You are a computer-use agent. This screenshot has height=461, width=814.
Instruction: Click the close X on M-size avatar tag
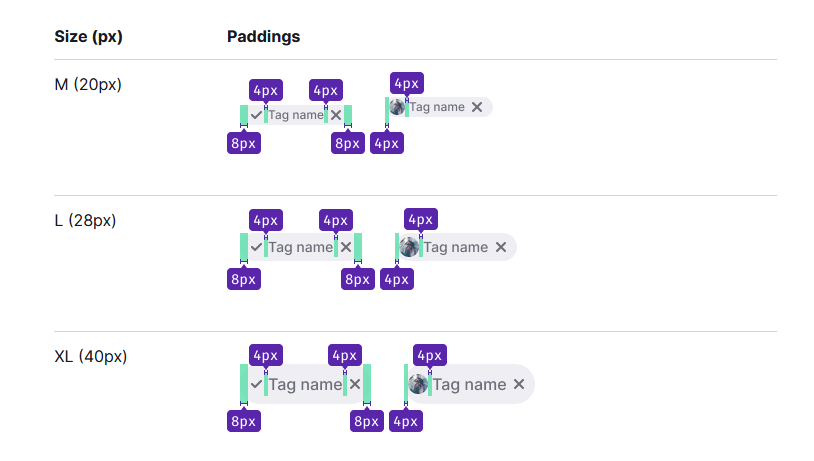tap(477, 107)
